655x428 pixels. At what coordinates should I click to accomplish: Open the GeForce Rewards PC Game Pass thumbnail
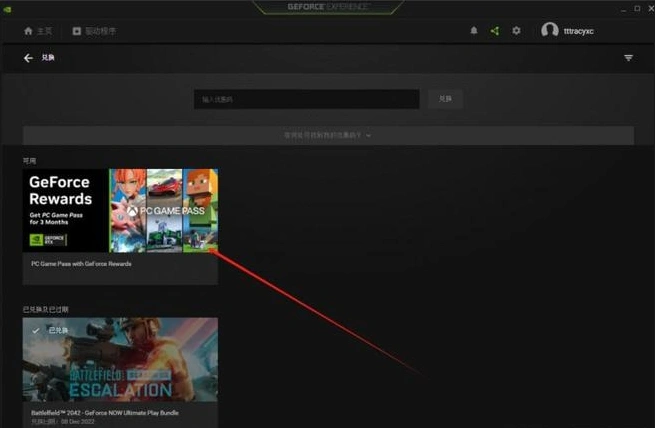coord(120,210)
